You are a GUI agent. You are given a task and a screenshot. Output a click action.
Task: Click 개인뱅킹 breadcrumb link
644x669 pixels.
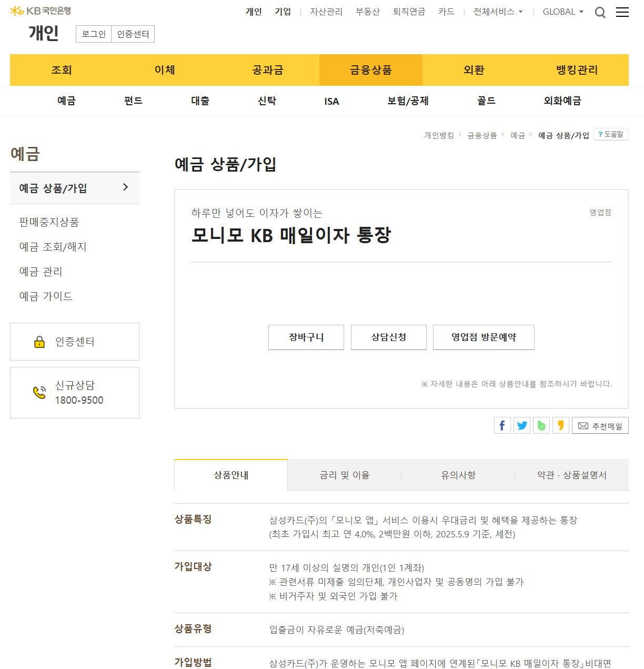[439, 135]
